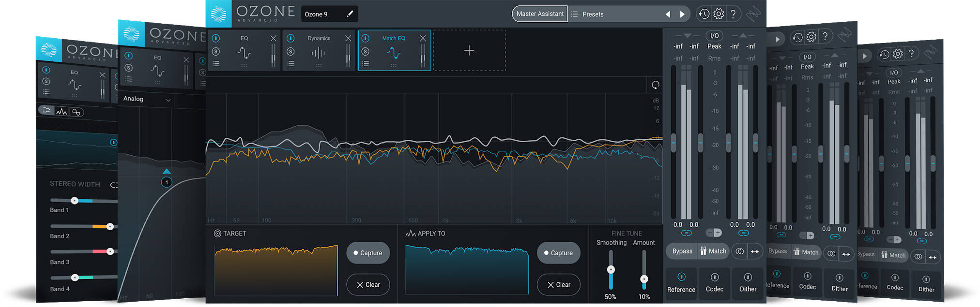Open the undo history icon

point(704,14)
